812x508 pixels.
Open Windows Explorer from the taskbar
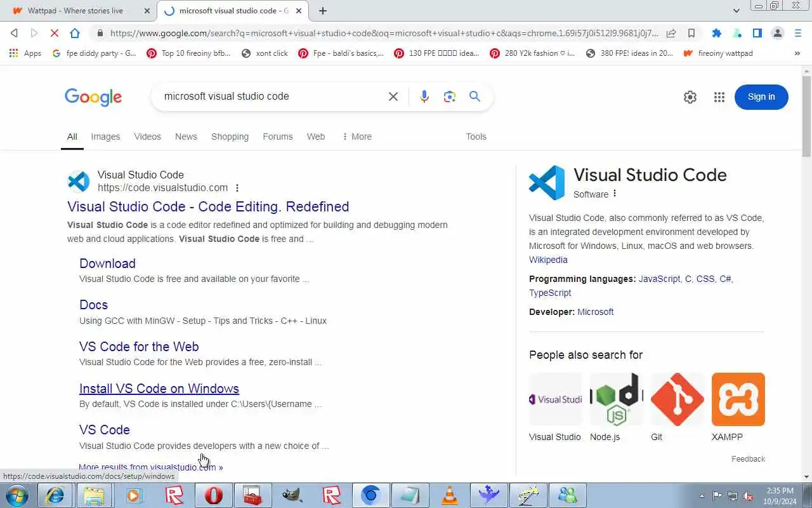tap(94, 495)
